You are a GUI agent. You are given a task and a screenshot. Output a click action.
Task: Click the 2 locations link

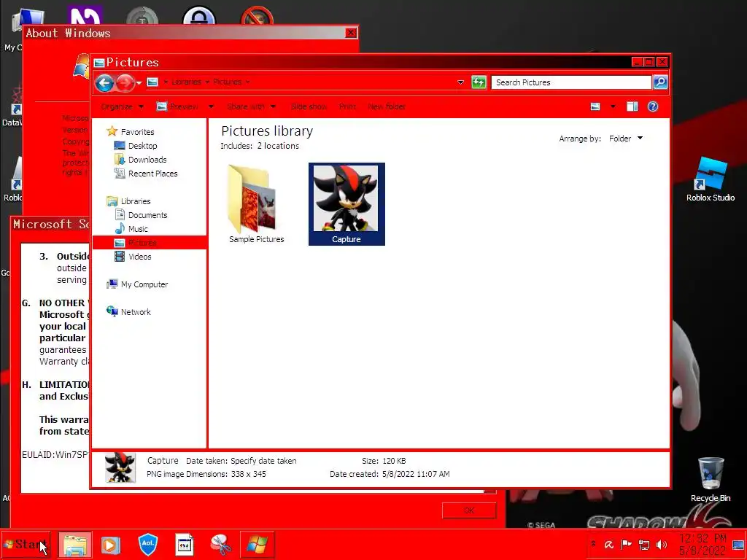coord(278,146)
